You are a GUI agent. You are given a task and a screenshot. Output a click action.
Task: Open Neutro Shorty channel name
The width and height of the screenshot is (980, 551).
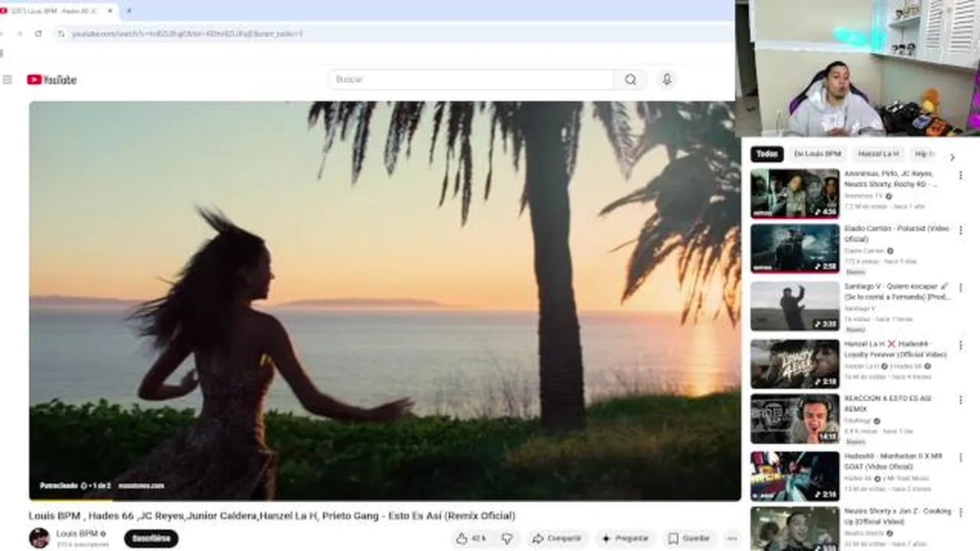(864, 533)
